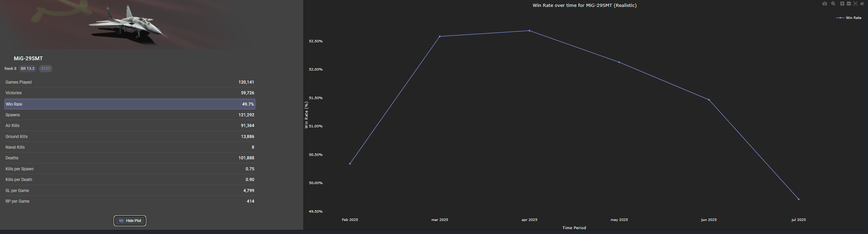The width and height of the screenshot is (868, 234).
Task: Click the #137 rank badge
Action: click(x=45, y=68)
